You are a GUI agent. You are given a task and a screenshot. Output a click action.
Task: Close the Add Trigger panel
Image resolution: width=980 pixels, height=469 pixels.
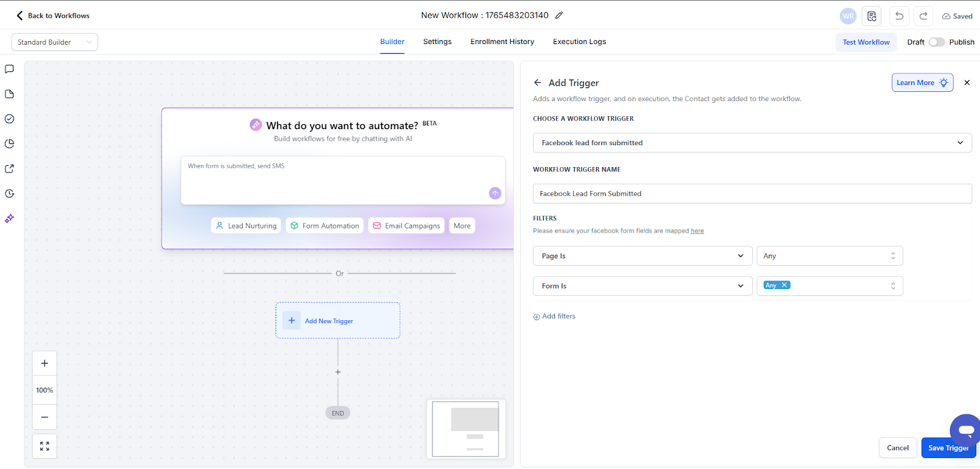tap(967, 83)
